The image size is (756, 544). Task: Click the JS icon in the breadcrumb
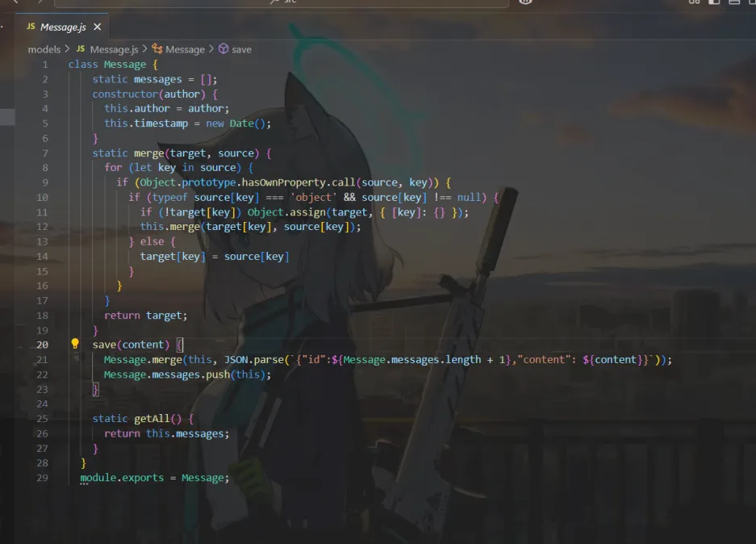pyautogui.click(x=81, y=49)
